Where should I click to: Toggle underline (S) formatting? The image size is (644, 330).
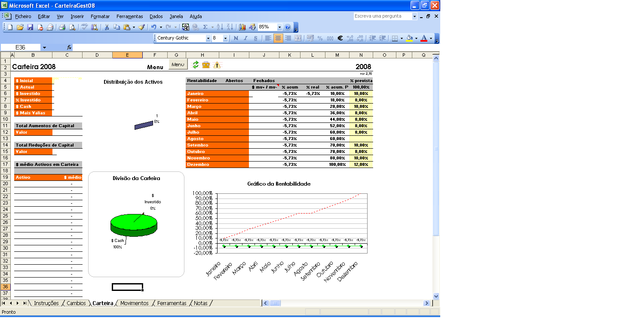[x=255, y=38]
